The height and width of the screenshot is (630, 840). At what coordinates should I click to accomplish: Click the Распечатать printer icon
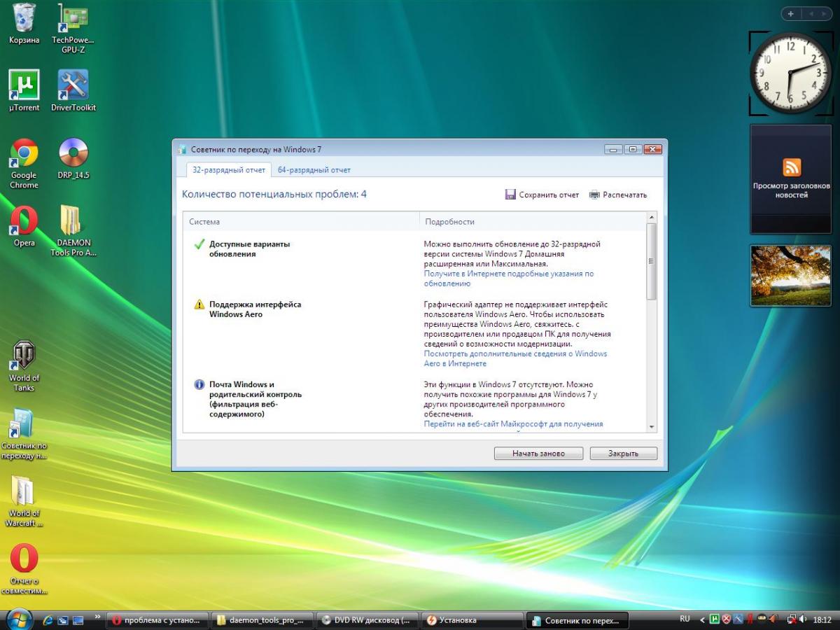click(x=594, y=195)
